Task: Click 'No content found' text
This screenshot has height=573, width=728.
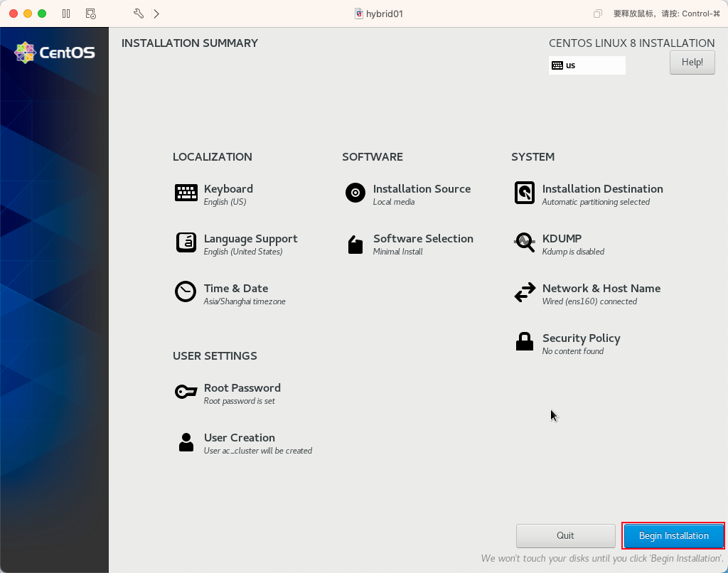Action: [573, 351]
